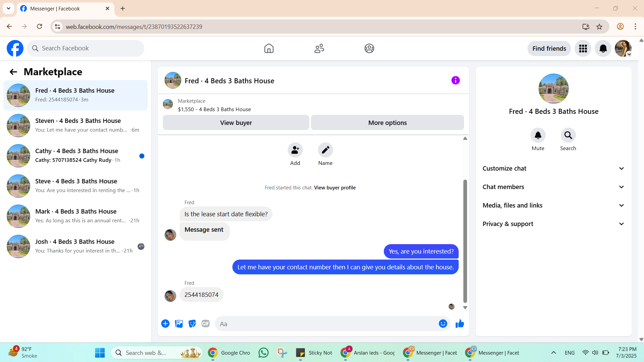This screenshot has width=644, height=362.
Task: Click scroll-up arrow of message list
Action: click(x=465, y=138)
